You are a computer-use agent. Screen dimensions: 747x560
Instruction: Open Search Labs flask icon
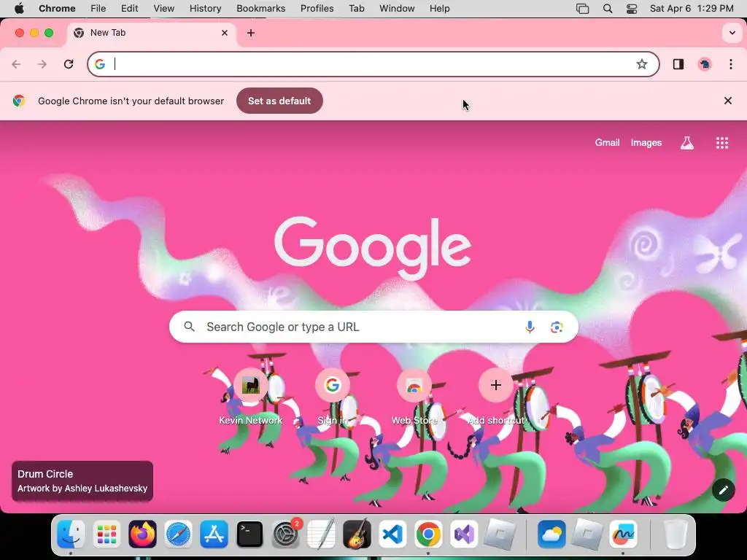coord(687,143)
